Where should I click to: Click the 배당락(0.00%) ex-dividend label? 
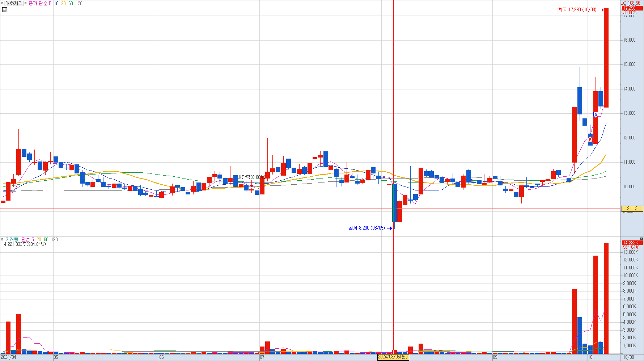coord(251,177)
